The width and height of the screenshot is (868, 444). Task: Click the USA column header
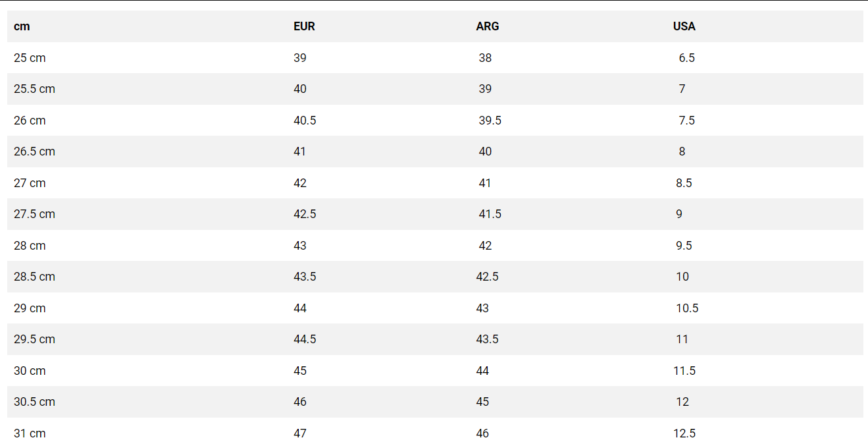coord(684,26)
